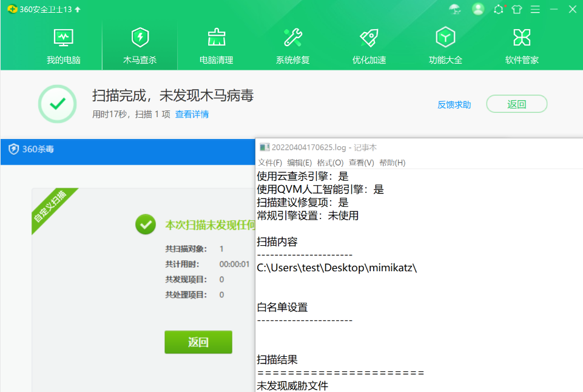Open the 文件(F) menu in Notepad
This screenshot has height=392, width=583.
[x=270, y=163]
